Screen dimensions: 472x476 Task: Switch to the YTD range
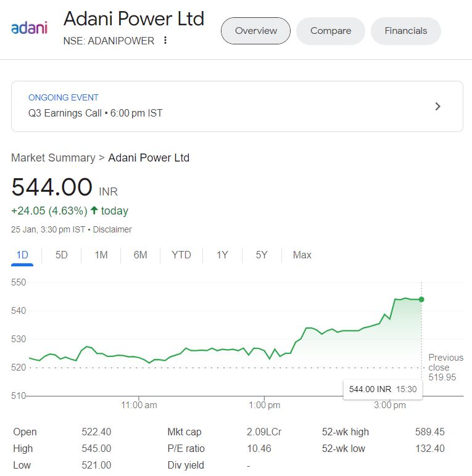point(181,255)
